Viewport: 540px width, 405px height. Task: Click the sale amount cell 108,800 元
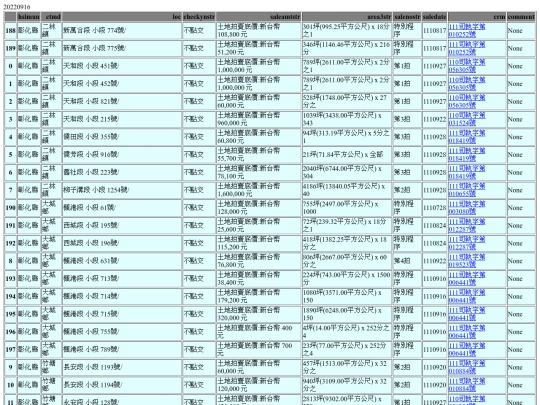pos(259,31)
